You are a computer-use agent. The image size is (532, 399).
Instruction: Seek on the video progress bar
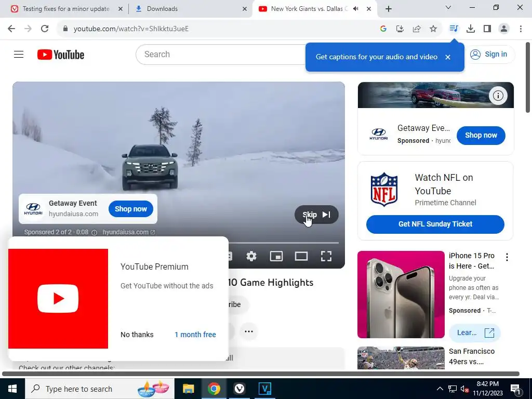pos(283,243)
